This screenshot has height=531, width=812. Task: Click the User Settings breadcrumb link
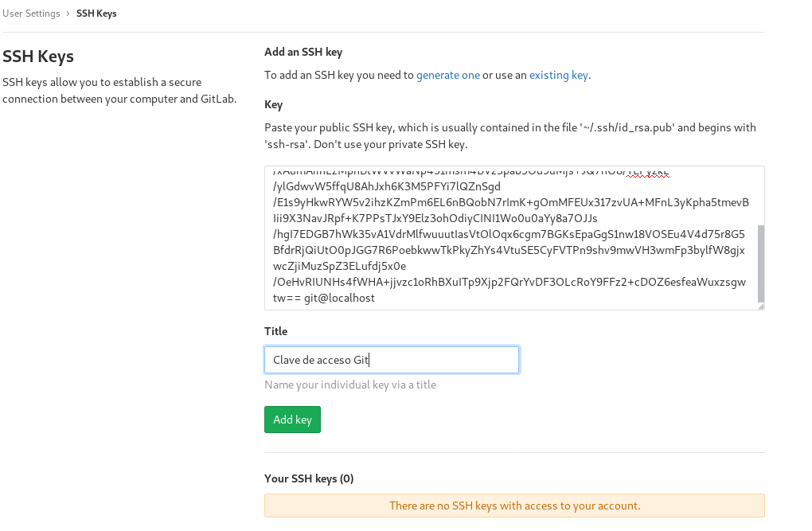[x=31, y=14]
